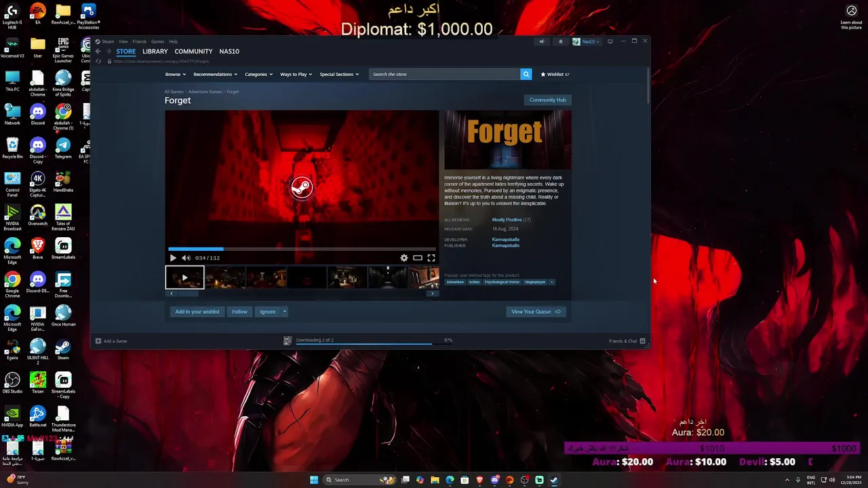Screen dimensions: 868x488
Task: Open Friends & Chat in Steam
Action: [x=627, y=341]
